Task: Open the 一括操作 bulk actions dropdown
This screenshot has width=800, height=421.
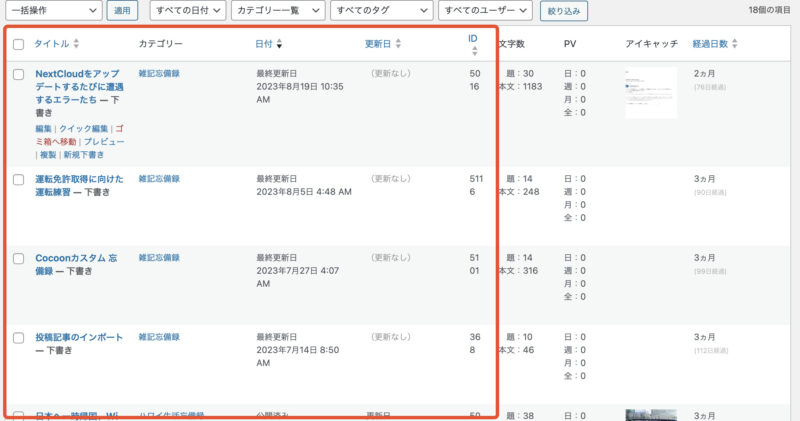Action: [54, 10]
